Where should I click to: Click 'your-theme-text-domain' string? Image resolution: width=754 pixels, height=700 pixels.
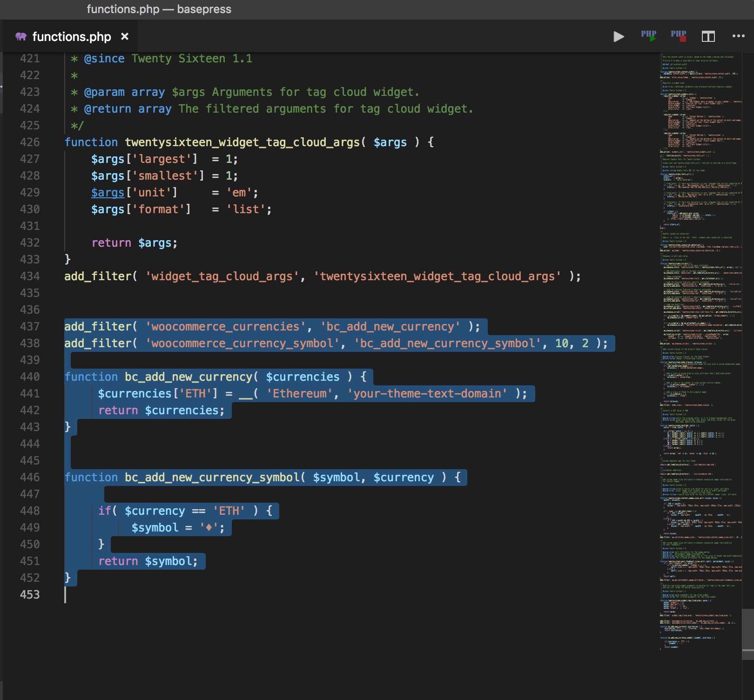point(427,394)
